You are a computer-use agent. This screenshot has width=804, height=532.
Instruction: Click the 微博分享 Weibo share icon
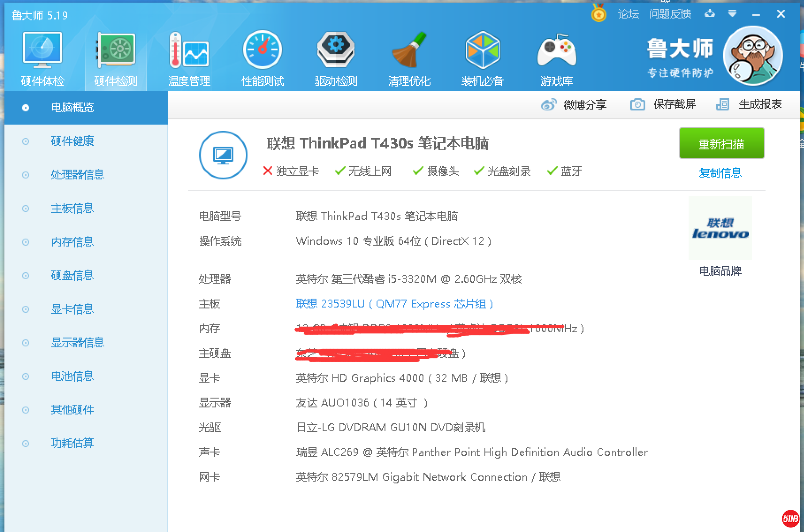pyautogui.click(x=549, y=105)
